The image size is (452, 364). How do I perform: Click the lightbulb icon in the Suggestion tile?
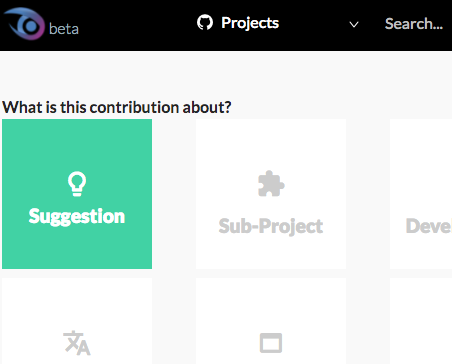pyautogui.click(x=77, y=184)
